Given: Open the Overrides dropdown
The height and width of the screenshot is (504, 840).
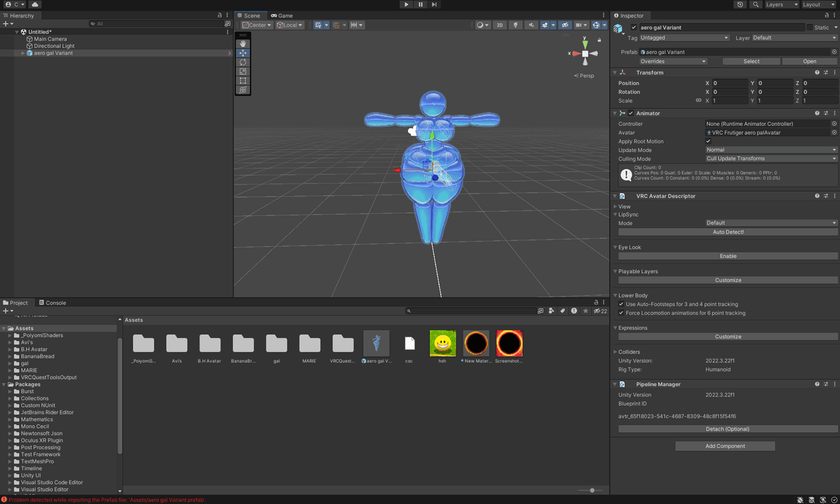Looking at the screenshot, I should [x=673, y=61].
